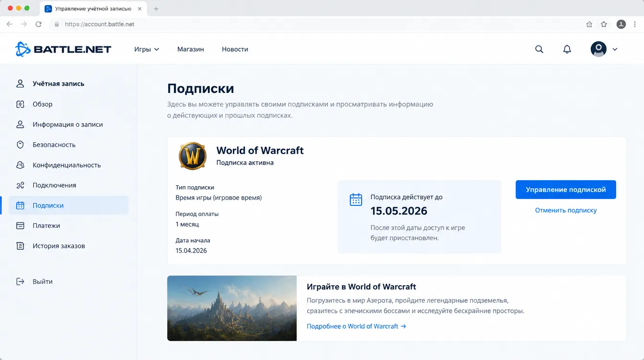Click the Подключения icon
The image size is (644, 360).
point(20,185)
